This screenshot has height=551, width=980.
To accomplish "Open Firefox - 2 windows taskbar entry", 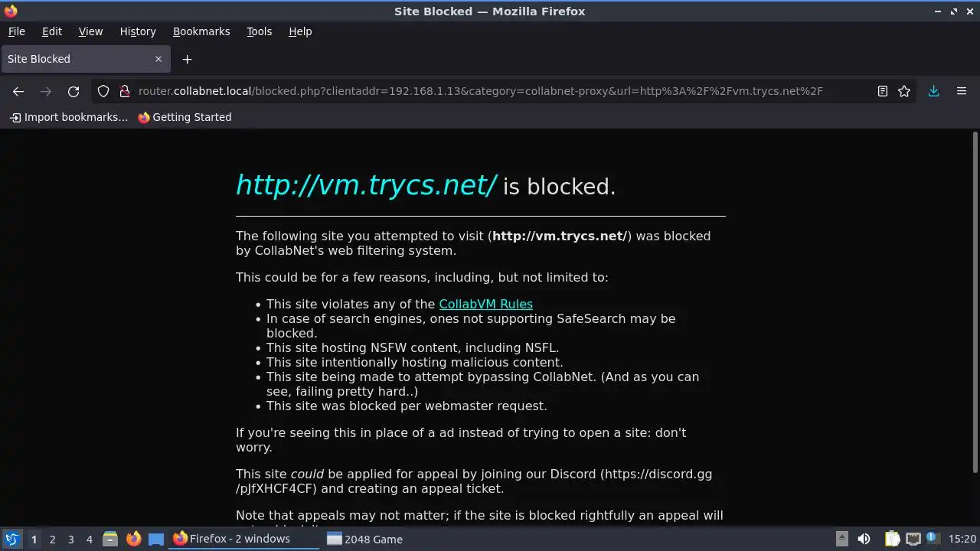I will (244, 539).
